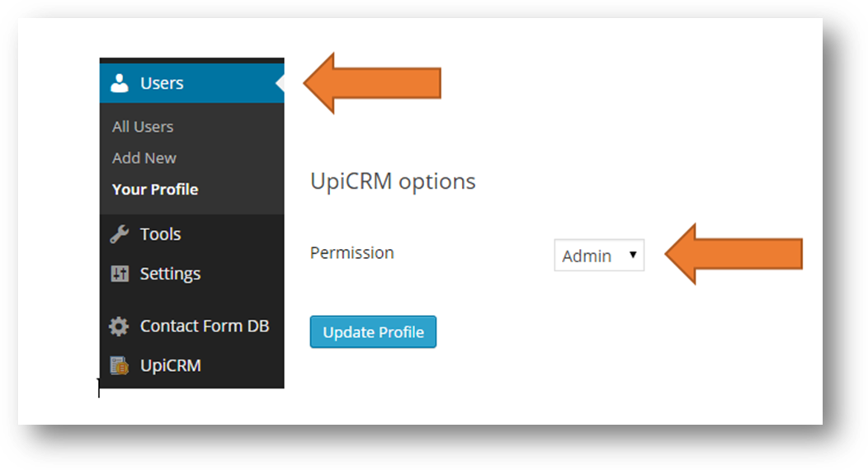Open the Users menu
868x470 pixels.
191,83
